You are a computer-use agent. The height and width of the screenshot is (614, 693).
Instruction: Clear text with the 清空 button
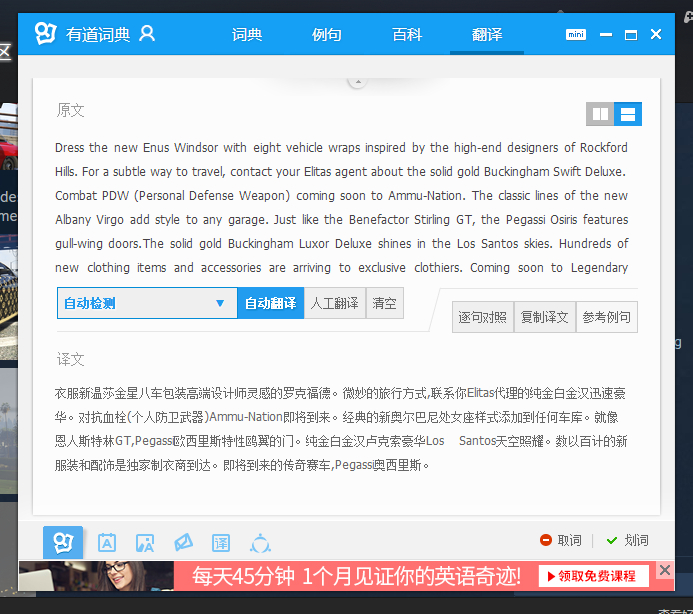point(385,303)
